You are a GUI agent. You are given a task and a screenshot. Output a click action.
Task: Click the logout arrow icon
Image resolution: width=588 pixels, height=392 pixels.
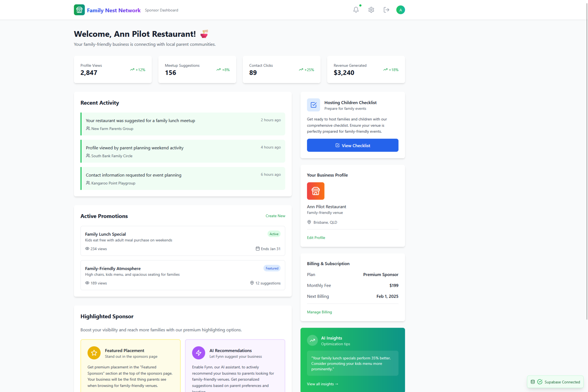click(386, 10)
